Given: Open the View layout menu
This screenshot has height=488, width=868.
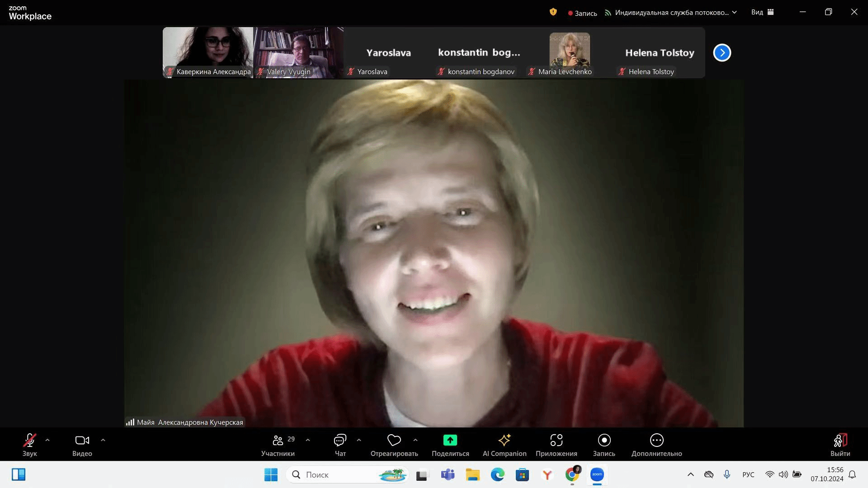Looking at the screenshot, I should click(762, 12).
